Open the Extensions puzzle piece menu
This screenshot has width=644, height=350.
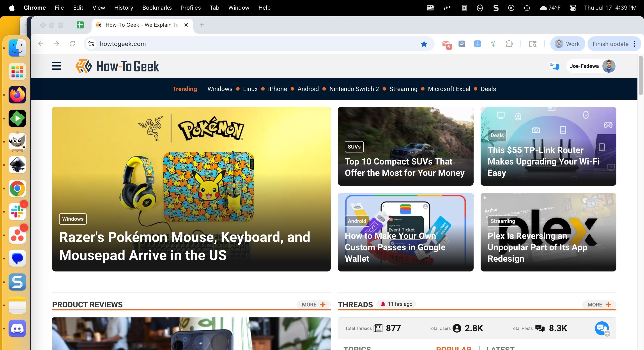coord(509,44)
